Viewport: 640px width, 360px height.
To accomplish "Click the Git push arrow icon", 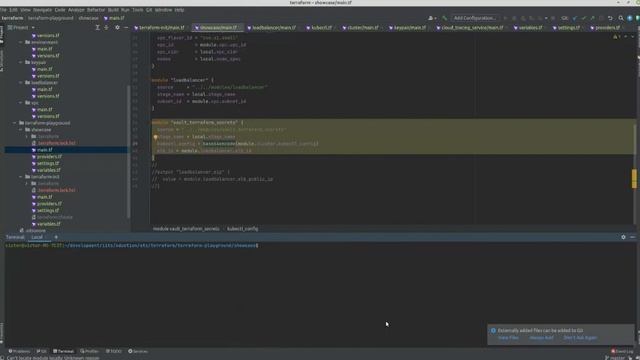I will pyautogui.click(x=592, y=18).
